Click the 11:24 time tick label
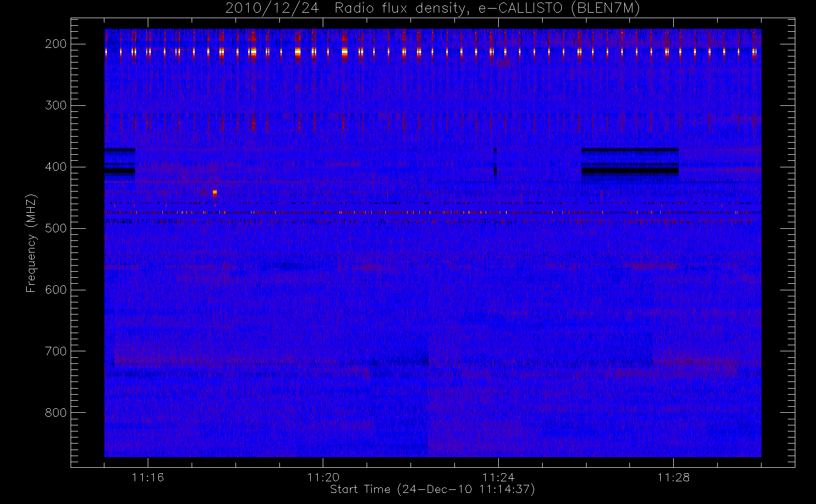Screen dimensions: 816x504 [498, 477]
